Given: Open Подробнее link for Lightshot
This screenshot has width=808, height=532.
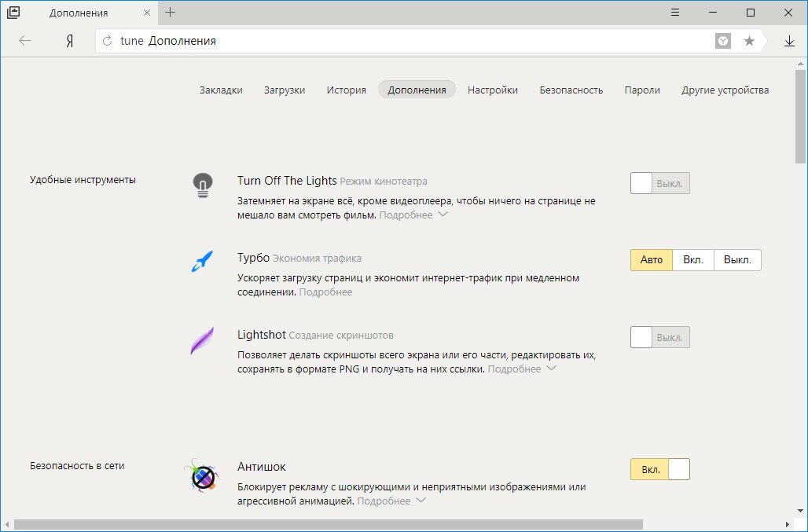Looking at the screenshot, I should (x=514, y=369).
